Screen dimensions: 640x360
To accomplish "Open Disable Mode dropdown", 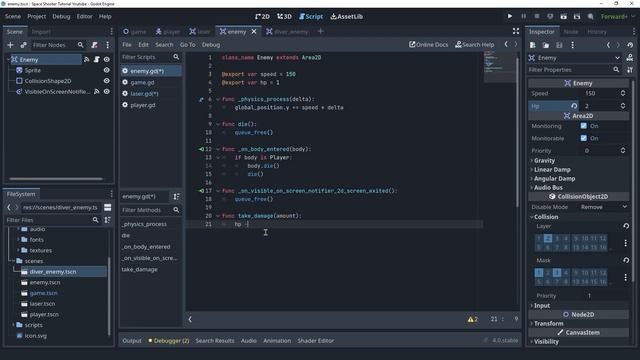I will [x=604, y=207].
